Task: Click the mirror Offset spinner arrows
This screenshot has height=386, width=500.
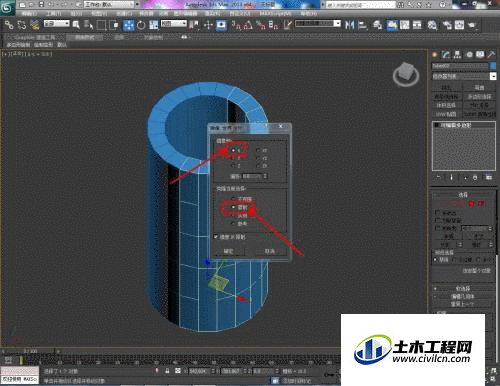Action: (266, 176)
